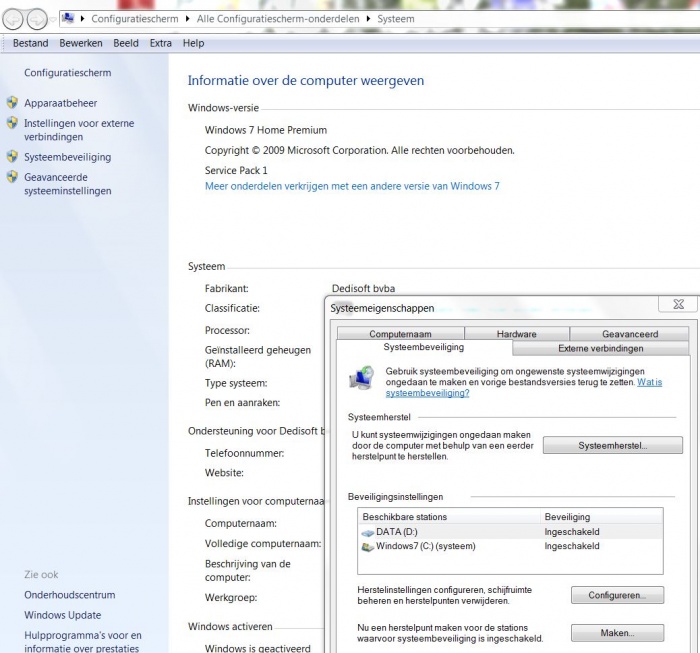Open Geavanceerde systeeminstellingen link
Image resolution: width=700 pixels, height=653 pixels.
pyautogui.click(x=68, y=184)
